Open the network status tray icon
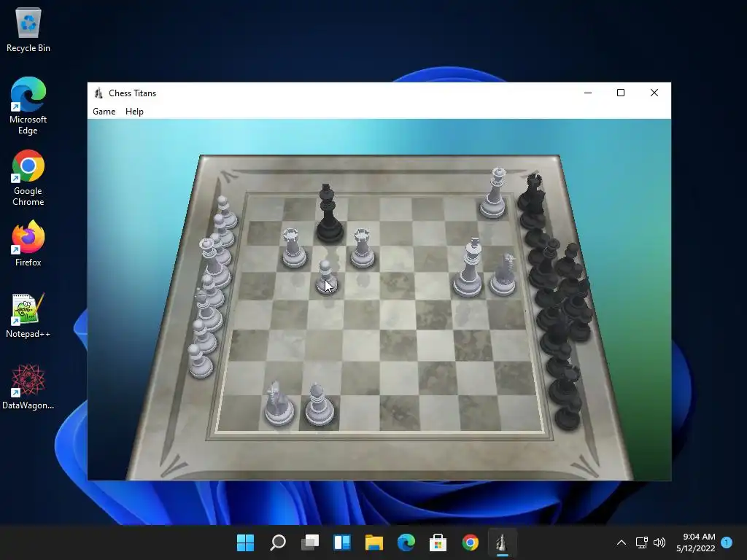This screenshot has width=747, height=560. pyautogui.click(x=642, y=542)
